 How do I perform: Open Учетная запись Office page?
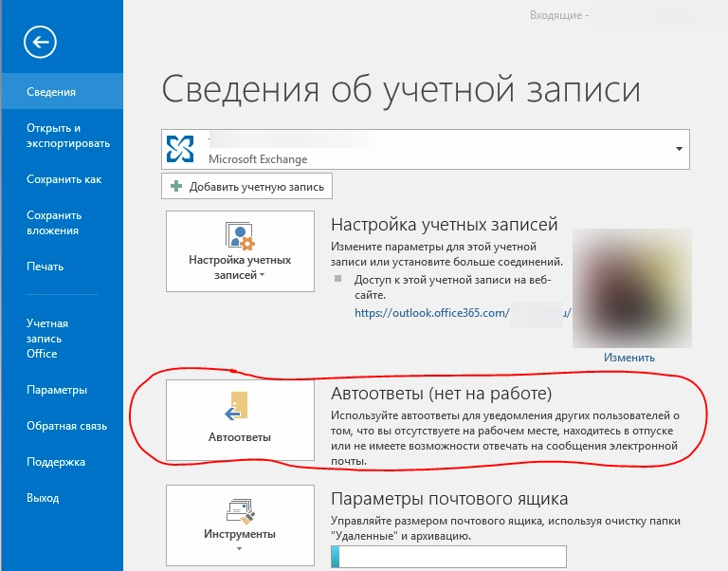pyautogui.click(x=47, y=339)
